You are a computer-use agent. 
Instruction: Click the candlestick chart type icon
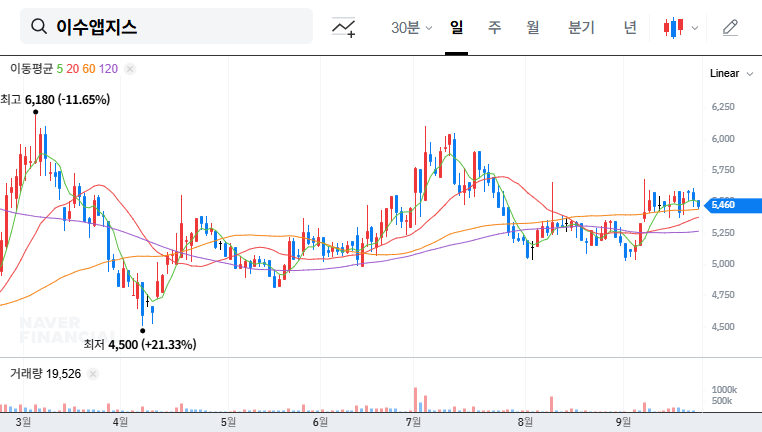[674, 28]
